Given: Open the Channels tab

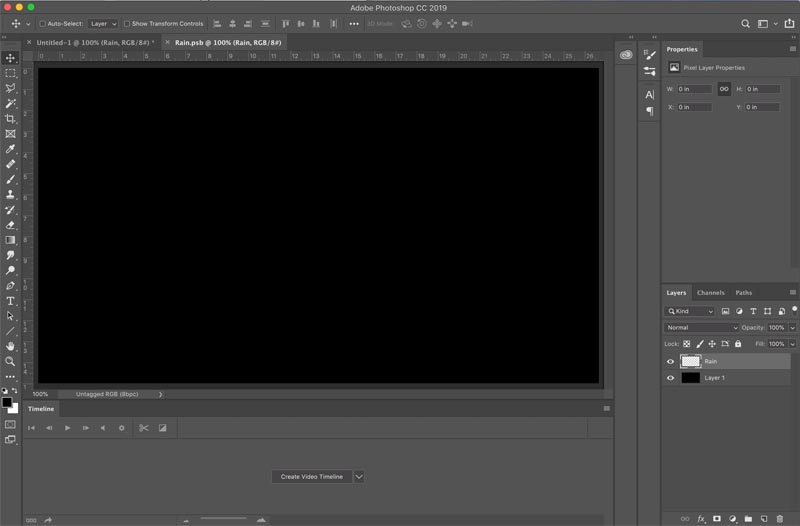Looking at the screenshot, I should pyautogui.click(x=711, y=293).
